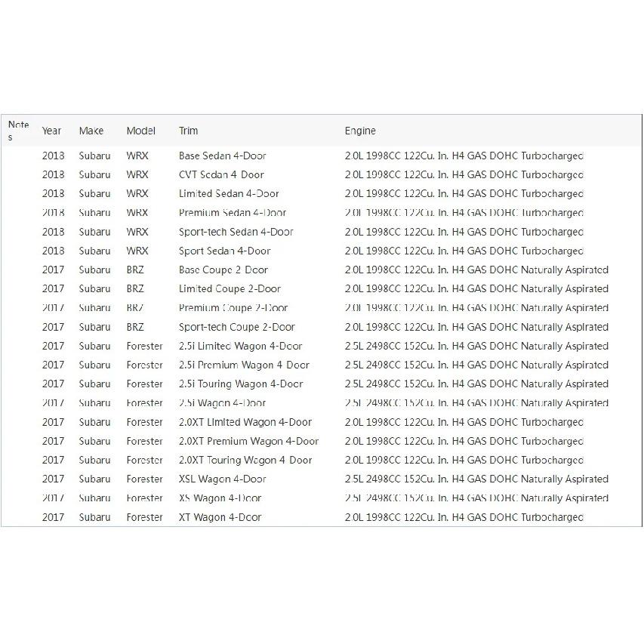Select the Premium Sedan 4-Door trim cell
Image resolution: width=644 pixels, height=644 pixels.
click(x=233, y=213)
